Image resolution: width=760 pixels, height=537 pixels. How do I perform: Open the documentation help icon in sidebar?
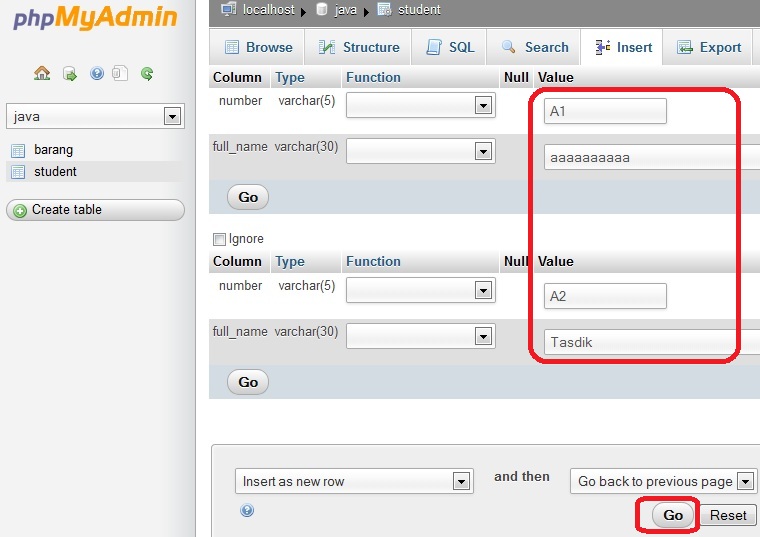[x=97, y=73]
